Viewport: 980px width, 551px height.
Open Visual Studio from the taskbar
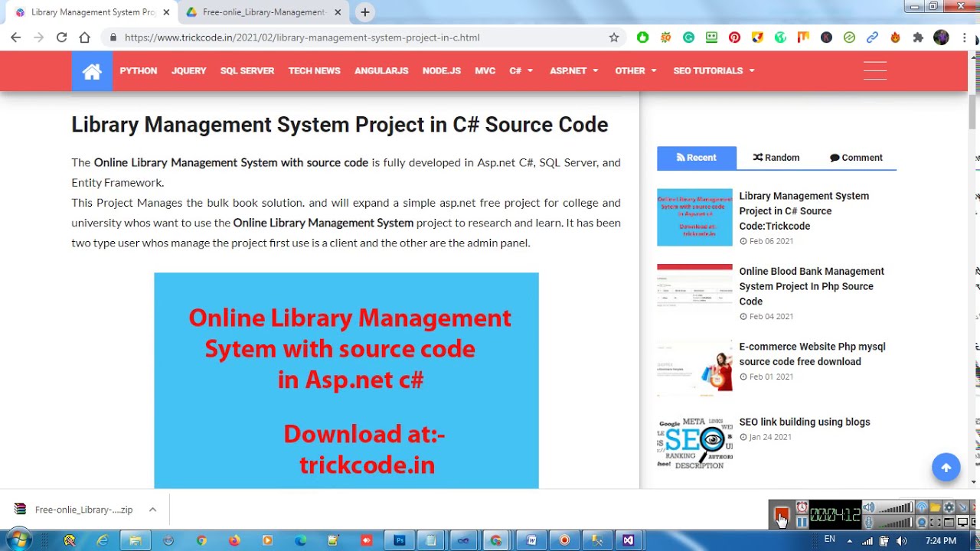(629, 540)
